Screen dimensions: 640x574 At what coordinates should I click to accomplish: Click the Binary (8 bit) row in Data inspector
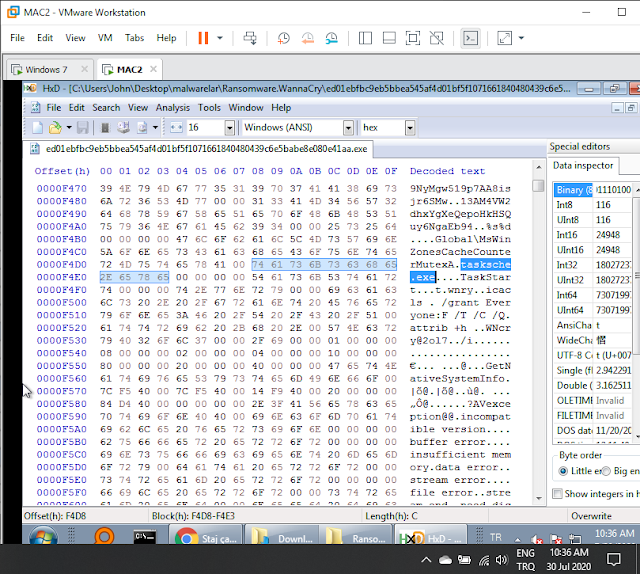tap(593, 190)
